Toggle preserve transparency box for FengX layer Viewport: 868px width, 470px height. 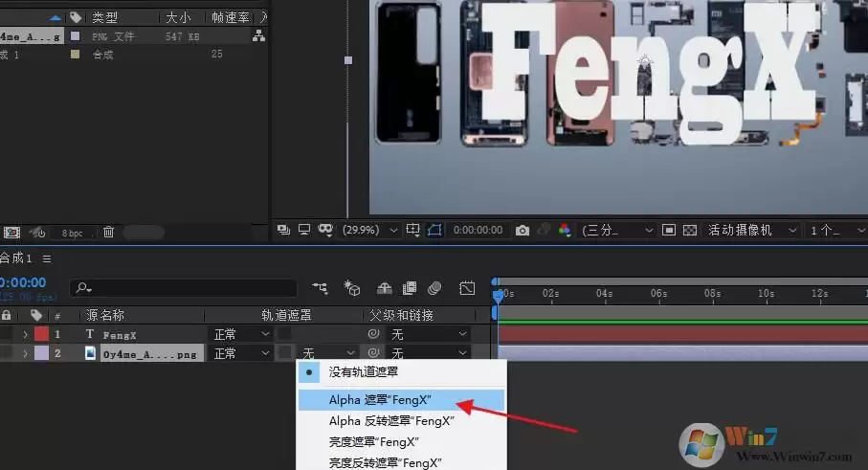(x=284, y=334)
